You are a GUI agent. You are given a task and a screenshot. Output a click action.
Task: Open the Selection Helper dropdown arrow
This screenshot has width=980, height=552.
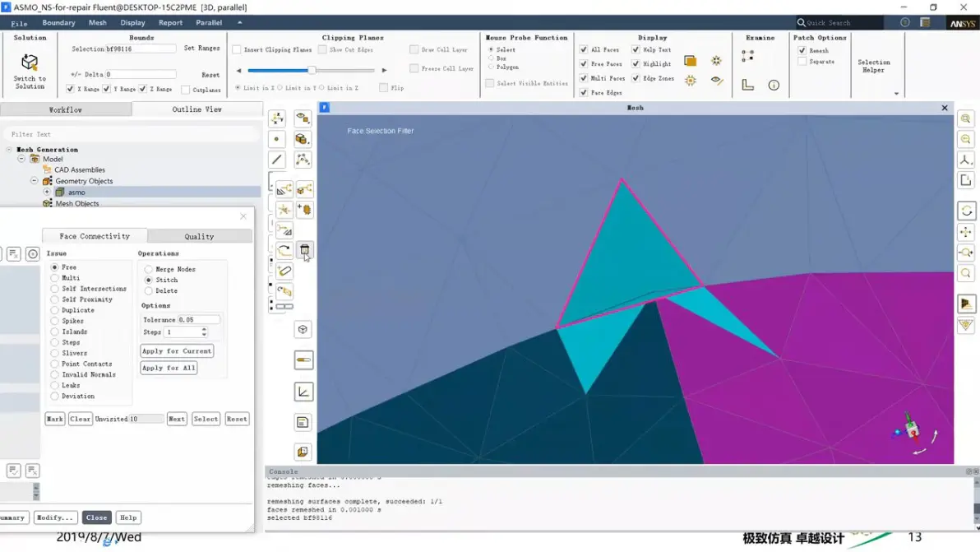896,94
